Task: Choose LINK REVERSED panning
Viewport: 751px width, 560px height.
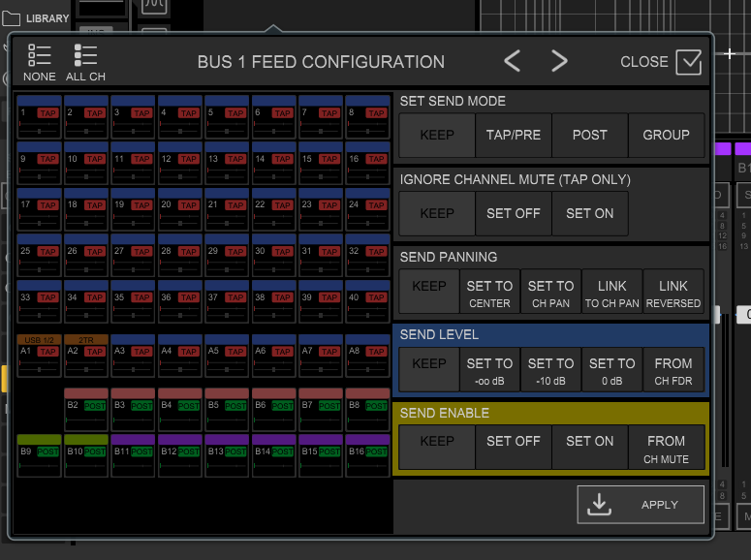Action: 673,292
